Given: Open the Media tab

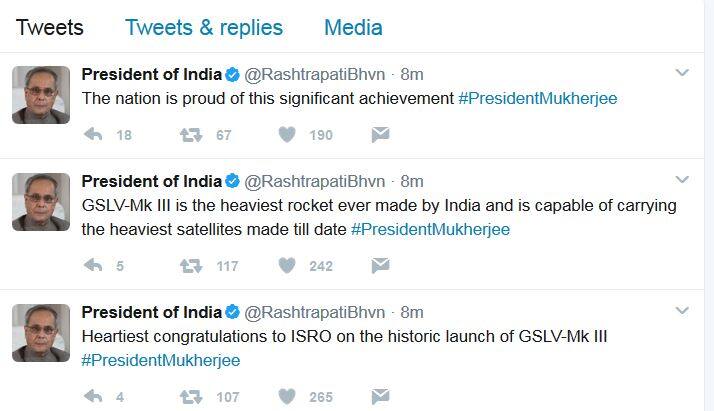Looking at the screenshot, I should [x=353, y=27].
